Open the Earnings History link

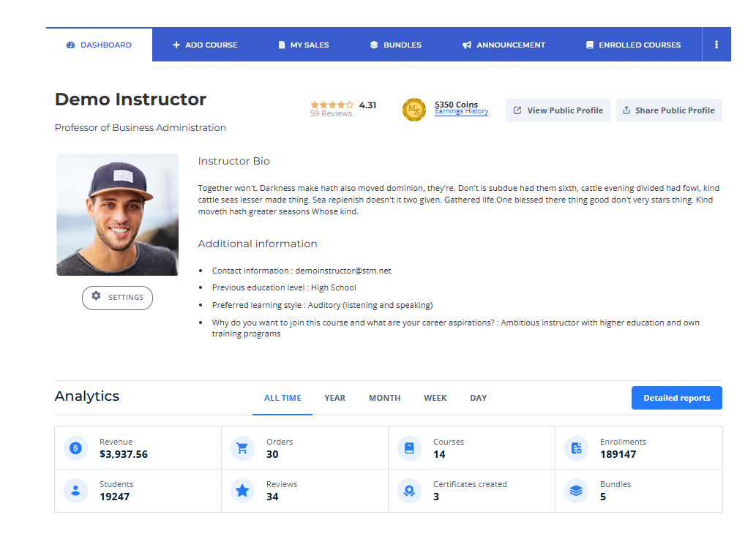coord(461,112)
